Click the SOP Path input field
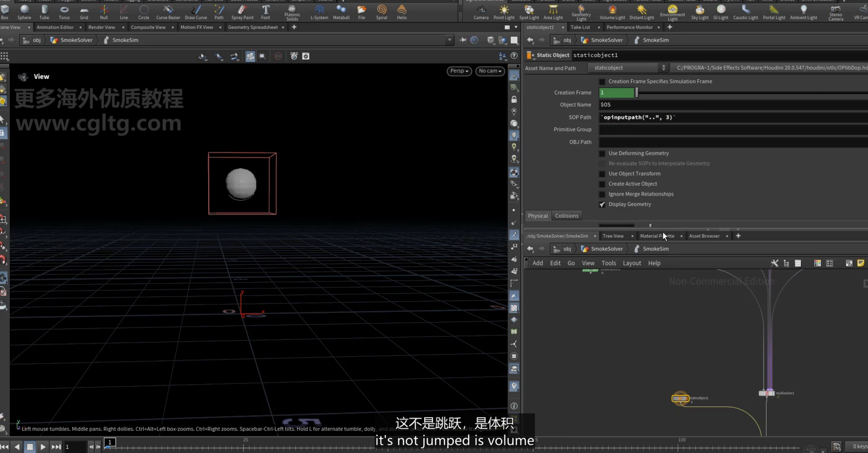The width and height of the screenshot is (868, 453). (x=733, y=117)
